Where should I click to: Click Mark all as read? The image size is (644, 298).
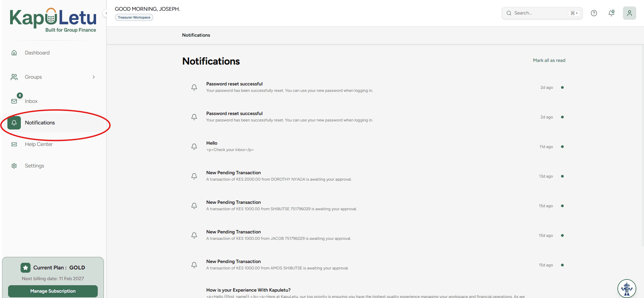(549, 61)
